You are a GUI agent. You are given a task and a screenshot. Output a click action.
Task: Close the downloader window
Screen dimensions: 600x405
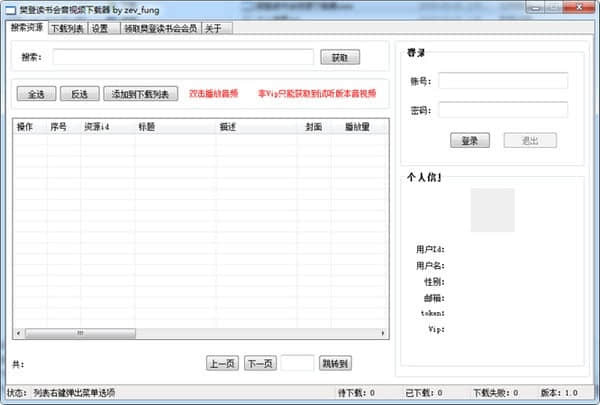tap(579, 7)
